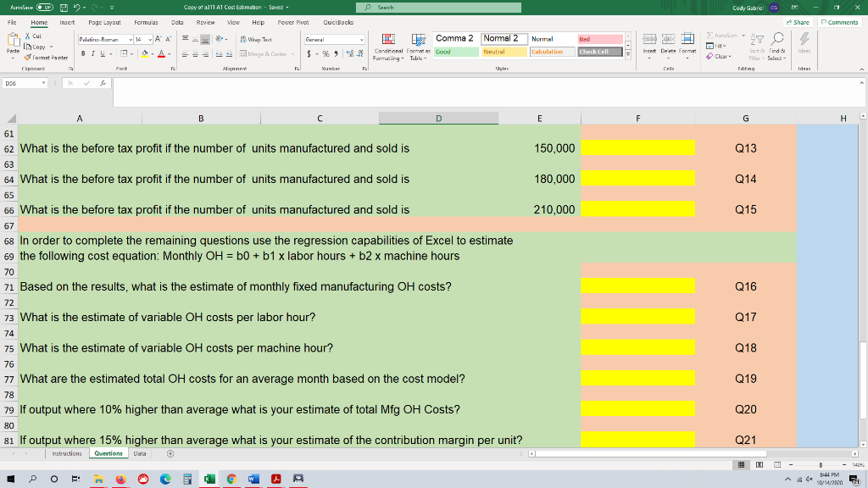Click the Clear eraser icon
The height and width of the screenshot is (488, 868).
[x=709, y=57]
